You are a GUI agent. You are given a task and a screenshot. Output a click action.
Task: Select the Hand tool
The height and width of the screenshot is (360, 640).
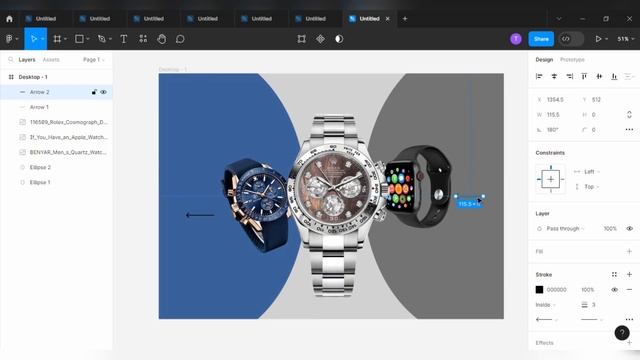pos(162,39)
